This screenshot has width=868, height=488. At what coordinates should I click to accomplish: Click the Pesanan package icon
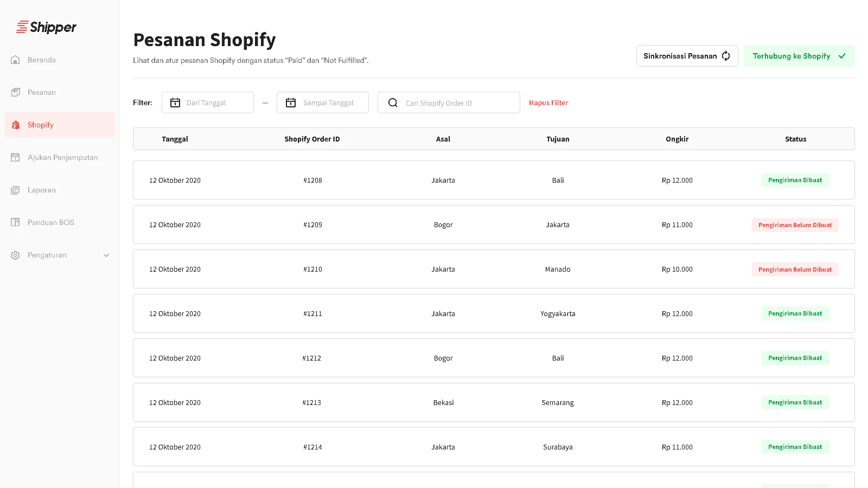15,92
